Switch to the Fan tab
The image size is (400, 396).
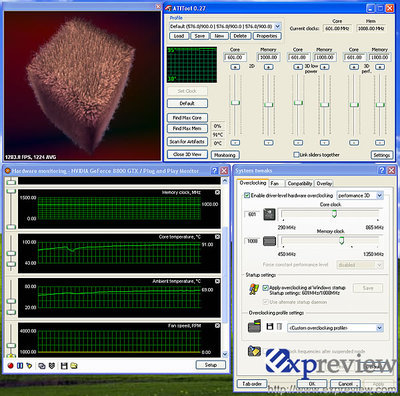[x=276, y=183]
